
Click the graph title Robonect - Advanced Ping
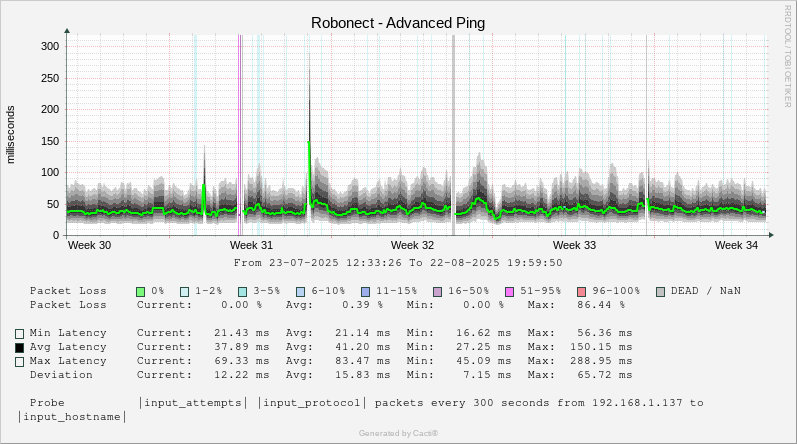point(398,23)
